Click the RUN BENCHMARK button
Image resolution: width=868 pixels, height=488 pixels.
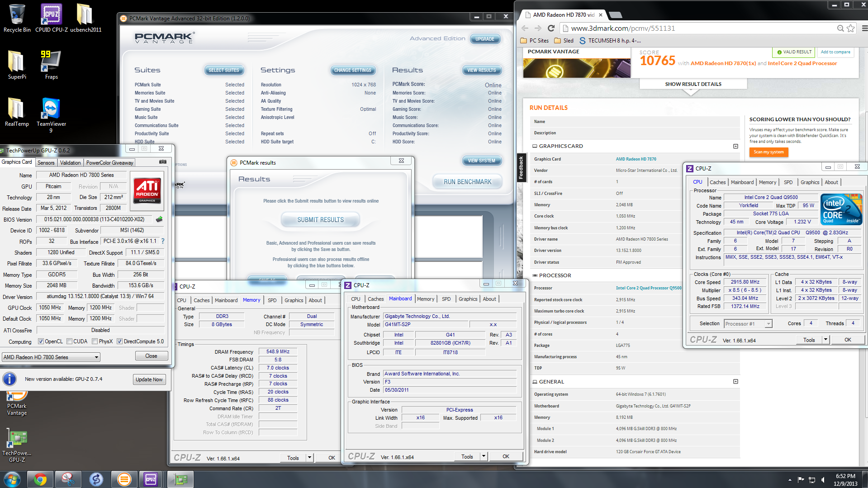(467, 182)
